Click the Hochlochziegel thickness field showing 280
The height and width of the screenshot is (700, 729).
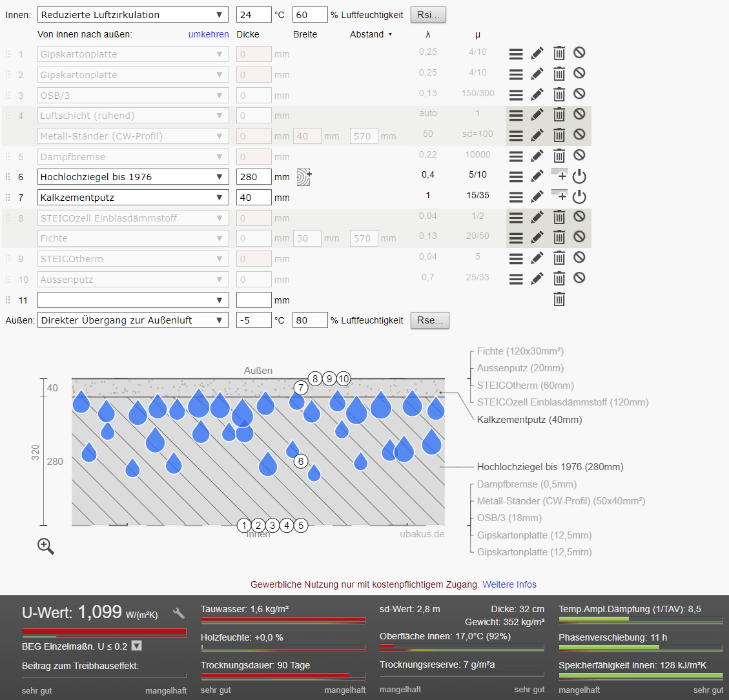pos(254,177)
